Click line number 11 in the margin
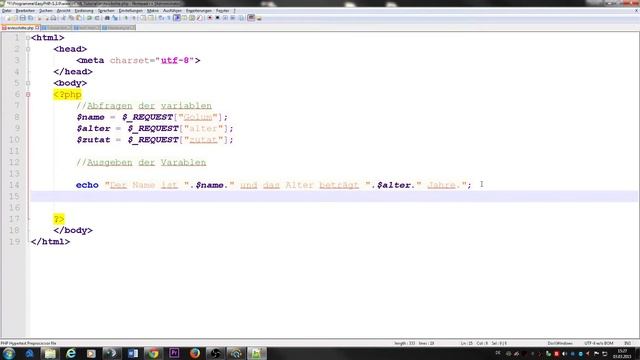The width and height of the screenshot is (640, 360). click(14, 151)
